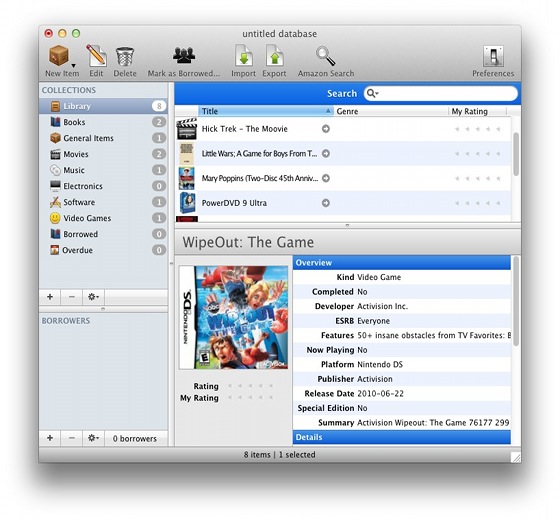Click arrow button beside Hick Trek
This screenshot has width=560, height=520.
tap(326, 129)
